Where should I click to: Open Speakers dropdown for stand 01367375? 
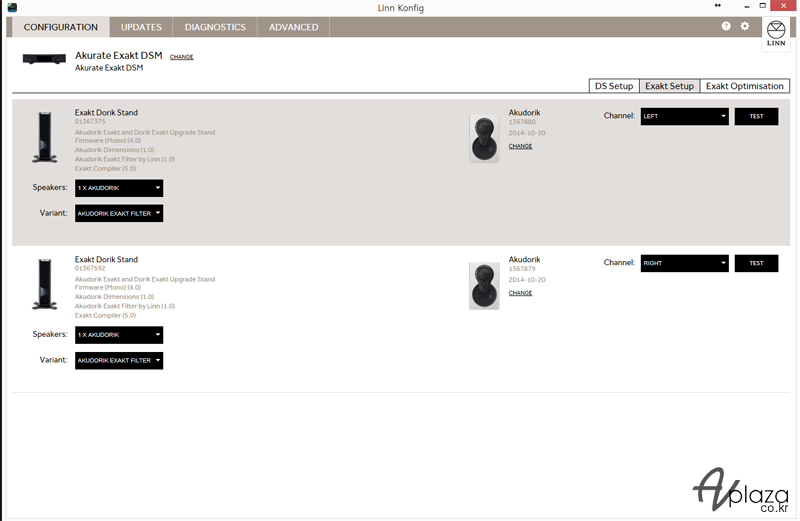[x=119, y=188]
